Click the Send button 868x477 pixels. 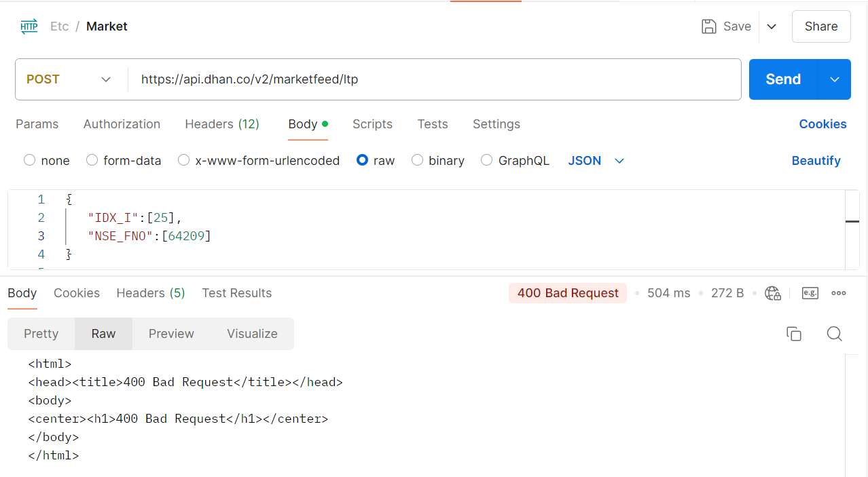click(783, 79)
